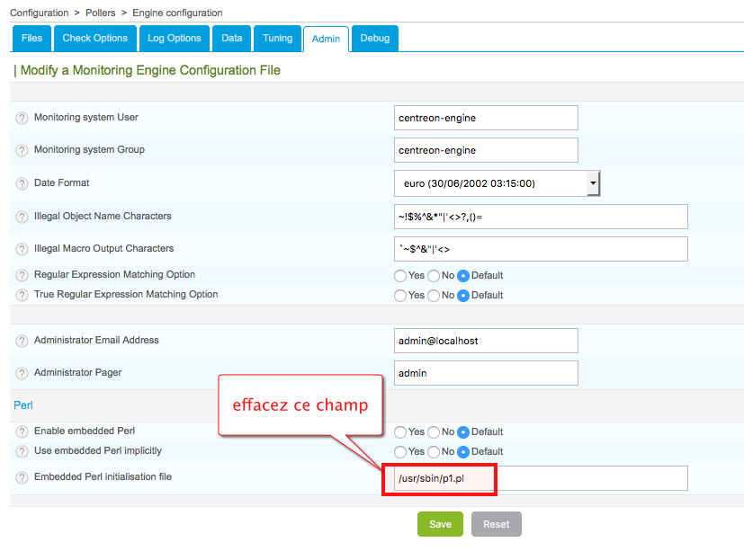Viewport: 744px width, 560px height.
Task: Click help icon for Embedded Perl initialisation file
Action: point(22,478)
